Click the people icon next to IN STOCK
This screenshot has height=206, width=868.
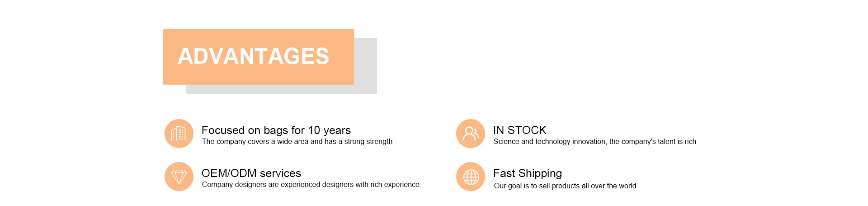click(470, 134)
